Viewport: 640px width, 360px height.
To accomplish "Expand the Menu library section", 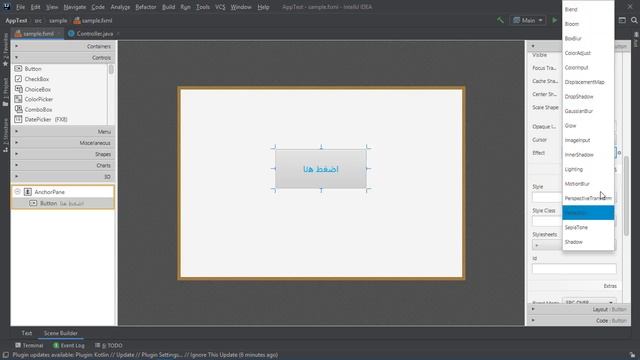I will tap(63, 131).
